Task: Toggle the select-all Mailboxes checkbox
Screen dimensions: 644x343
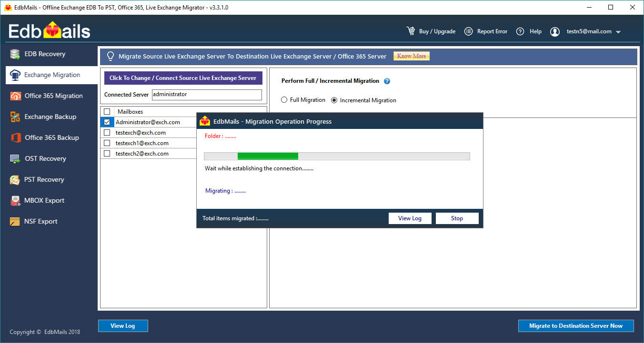Action: pyautogui.click(x=107, y=112)
